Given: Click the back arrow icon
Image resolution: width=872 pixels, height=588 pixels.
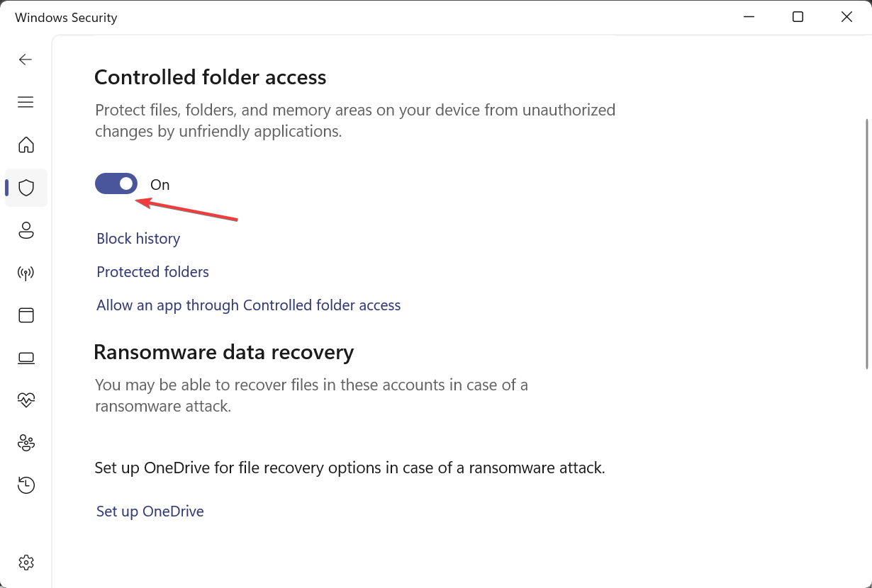Looking at the screenshot, I should [26, 60].
